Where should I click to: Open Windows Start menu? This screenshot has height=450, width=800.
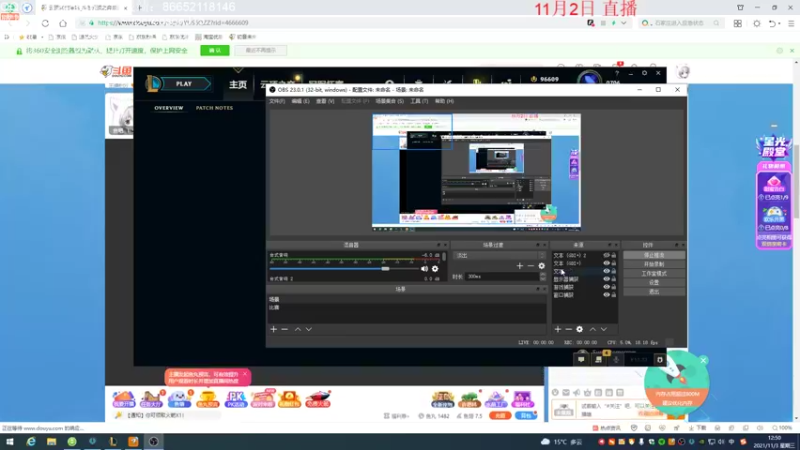click(10, 442)
